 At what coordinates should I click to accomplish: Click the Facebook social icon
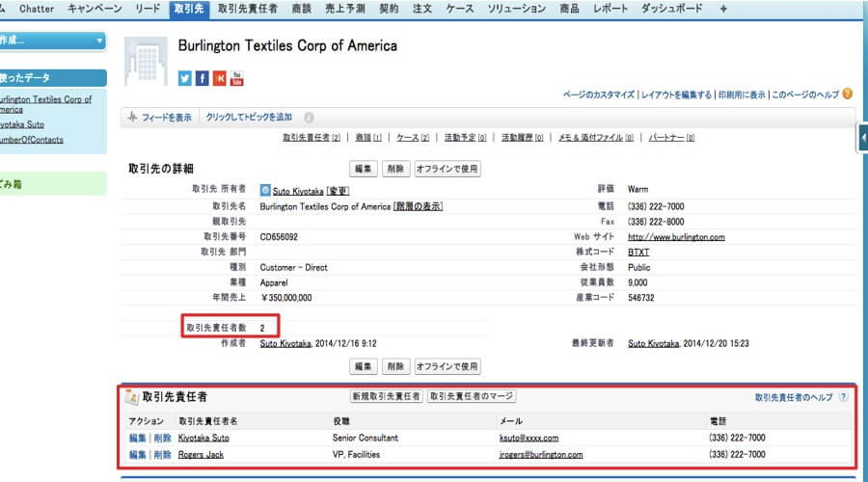click(203, 78)
